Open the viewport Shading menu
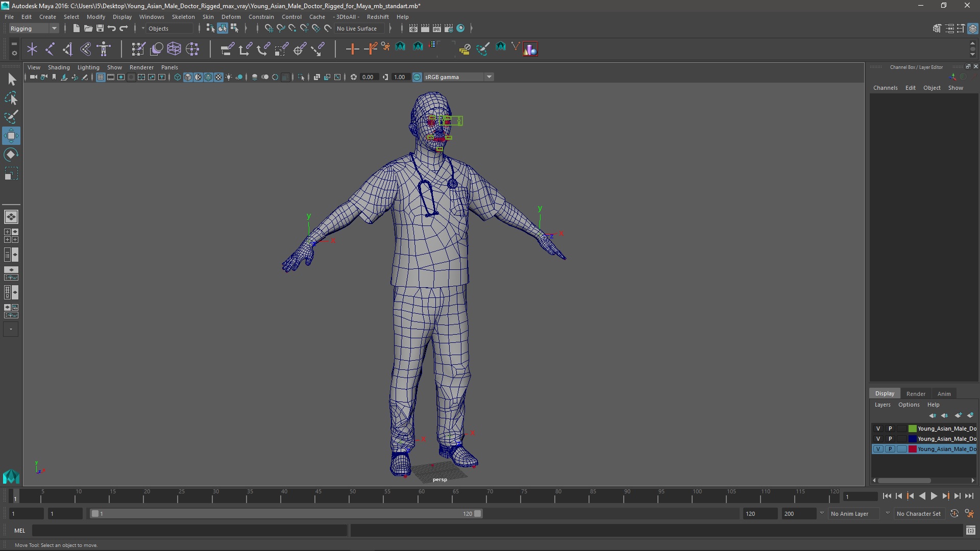The height and width of the screenshot is (551, 980). [x=59, y=67]
